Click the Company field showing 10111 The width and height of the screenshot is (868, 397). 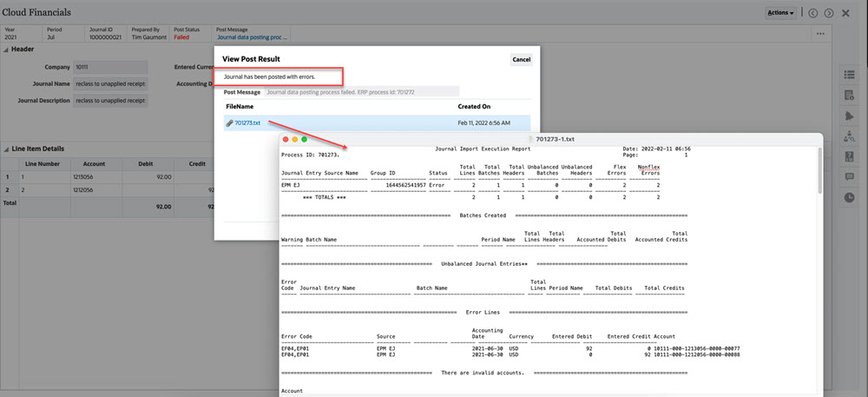(110, 67)
